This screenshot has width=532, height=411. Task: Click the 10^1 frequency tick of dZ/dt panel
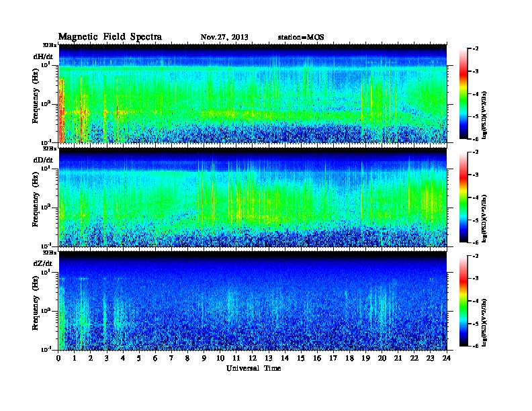[x=46, y=272]
